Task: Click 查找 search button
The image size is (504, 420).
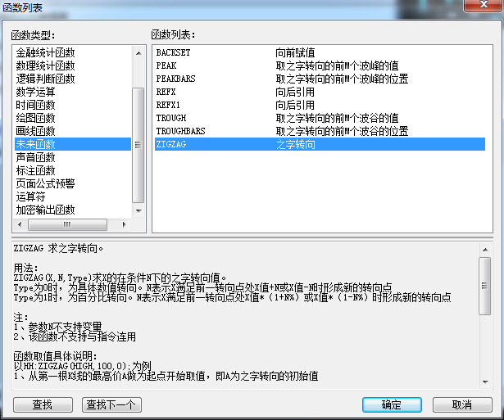Action: tap(43, 404)
